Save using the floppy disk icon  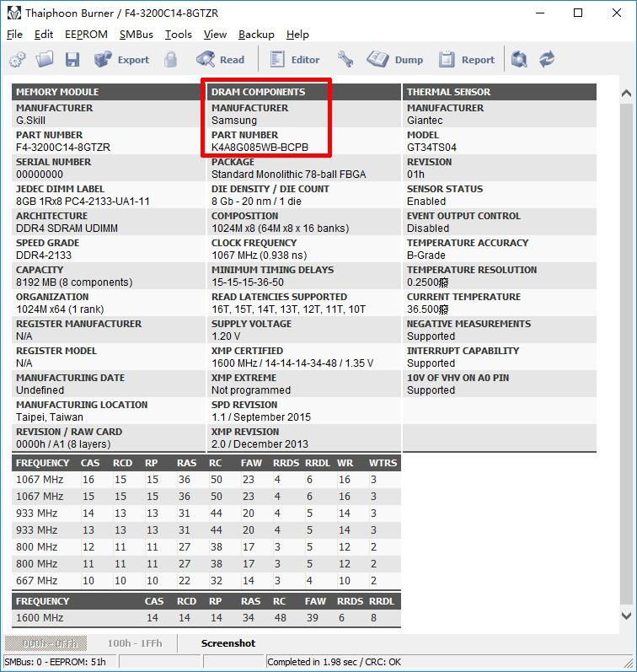(x=72, y=60)
